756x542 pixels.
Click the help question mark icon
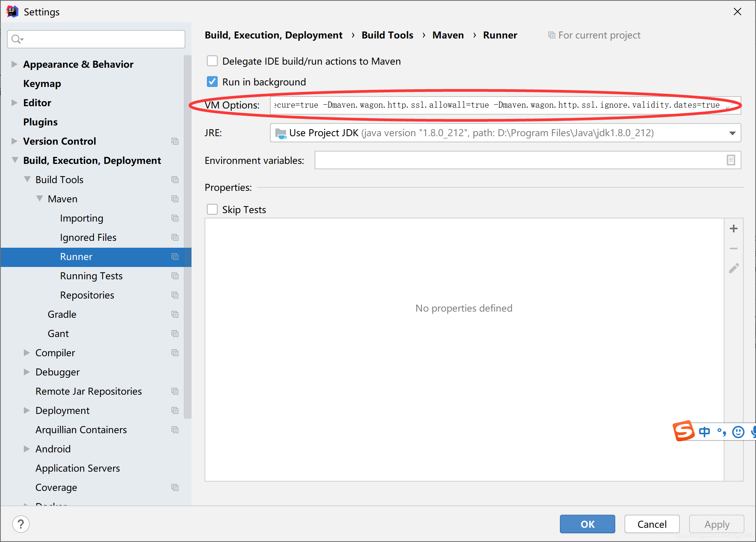[21, 524]
